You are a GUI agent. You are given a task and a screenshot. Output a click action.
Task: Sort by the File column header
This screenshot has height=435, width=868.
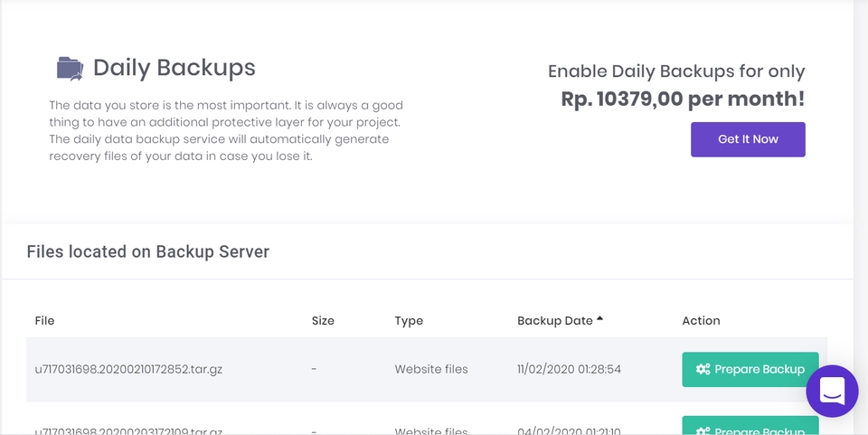pos(45,321)
